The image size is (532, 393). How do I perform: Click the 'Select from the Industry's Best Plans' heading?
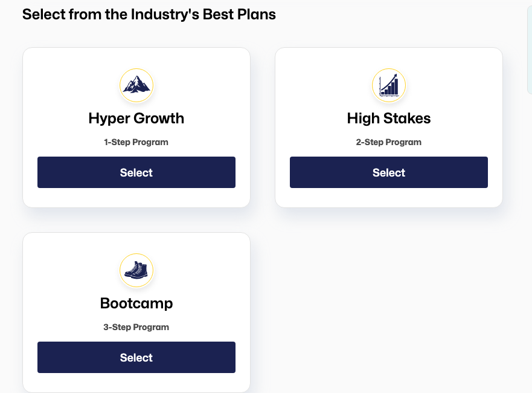pyautogui.click(x=149, y=15)
